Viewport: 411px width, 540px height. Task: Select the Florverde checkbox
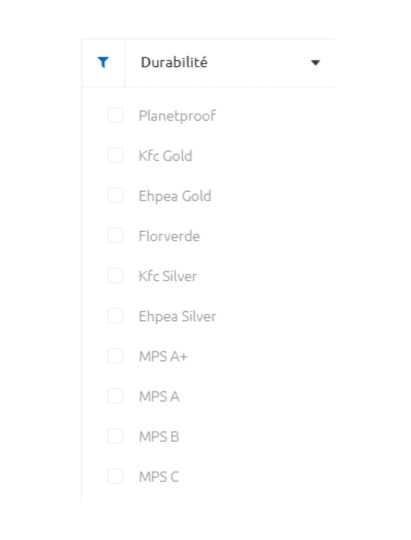click(115, 236)
